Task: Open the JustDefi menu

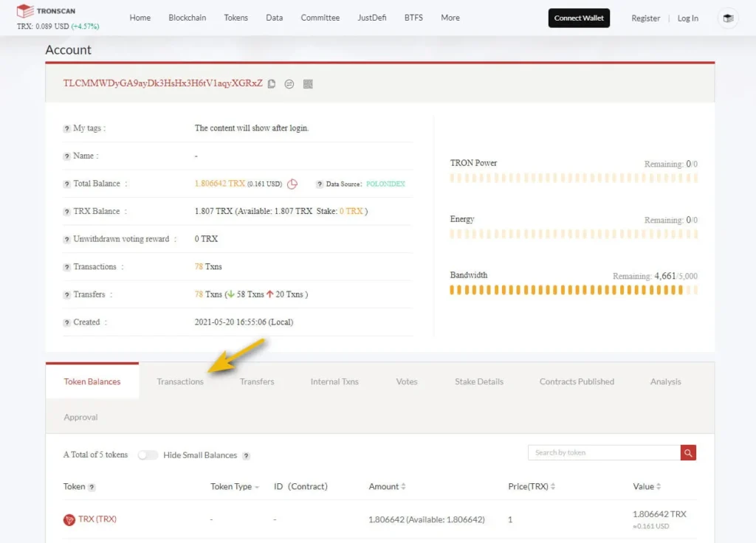Action: pos(372,18)
